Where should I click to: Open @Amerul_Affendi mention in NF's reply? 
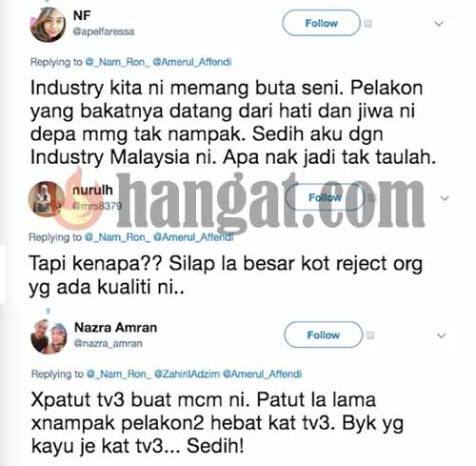tap(192, 62)
